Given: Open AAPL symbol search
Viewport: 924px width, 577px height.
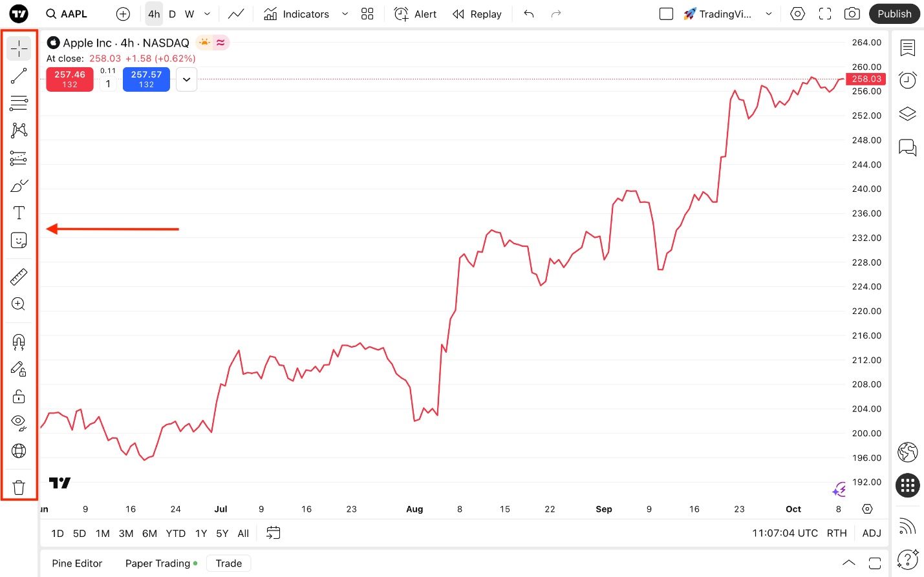Looking at the screenshot, I should point(67,14).
